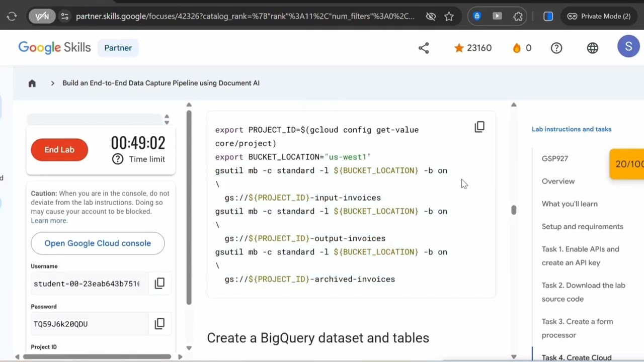Viewport: 644px width, 362px height.
Task: Click the tracking protection eye-slash icon
Action: point(431,16)
